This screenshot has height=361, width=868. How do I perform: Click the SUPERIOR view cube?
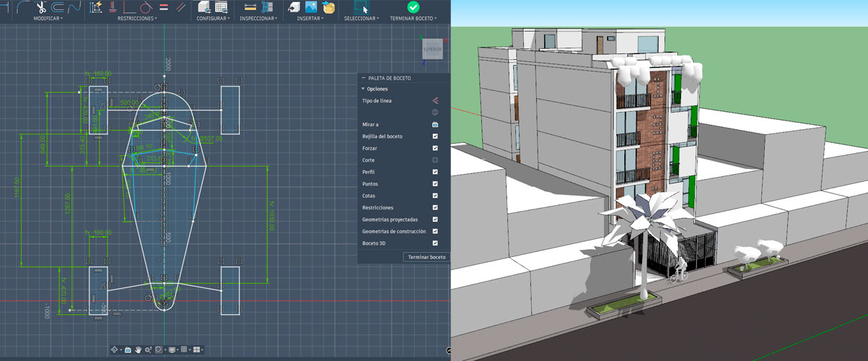tap(432, 49)
